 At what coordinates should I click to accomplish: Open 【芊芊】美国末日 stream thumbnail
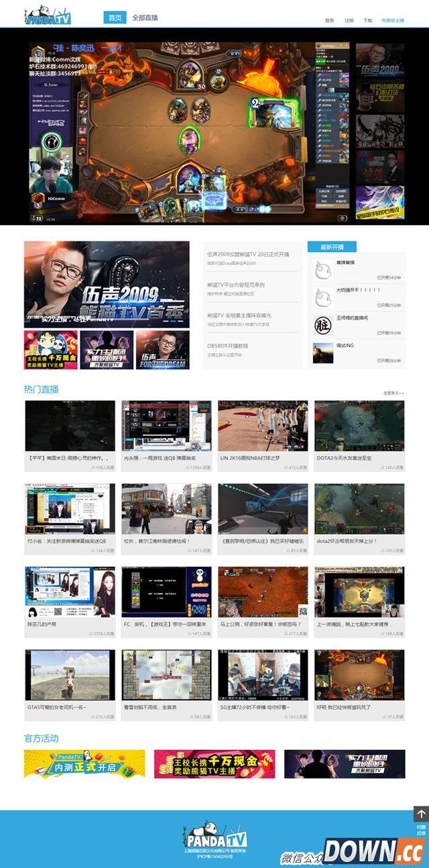(x=70, y=426)
